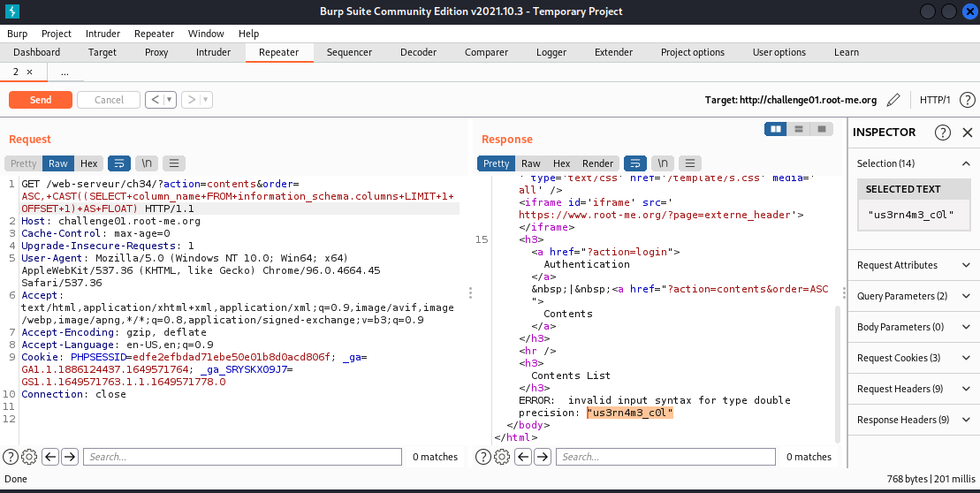Open the Window menu

[x=206, y=34]
